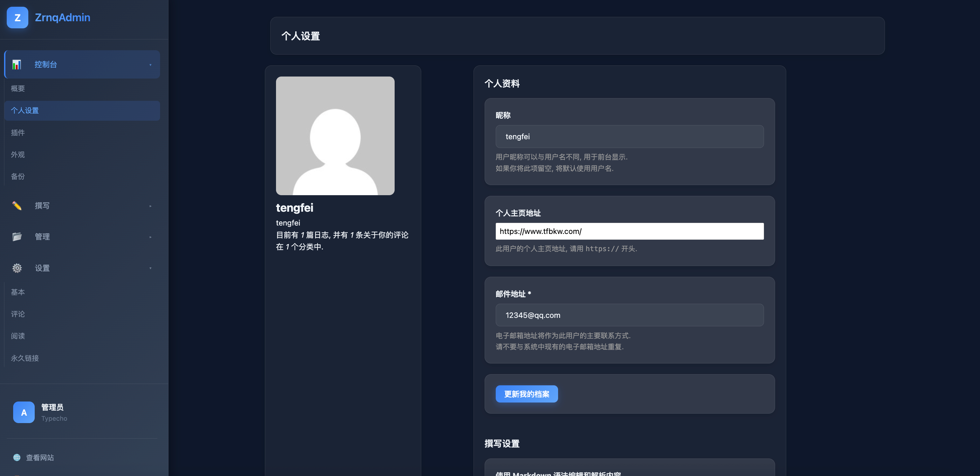Viewport: 980px width, 476px height.
Task: Click the 更新我的档案 button
Action: (526, 394)
